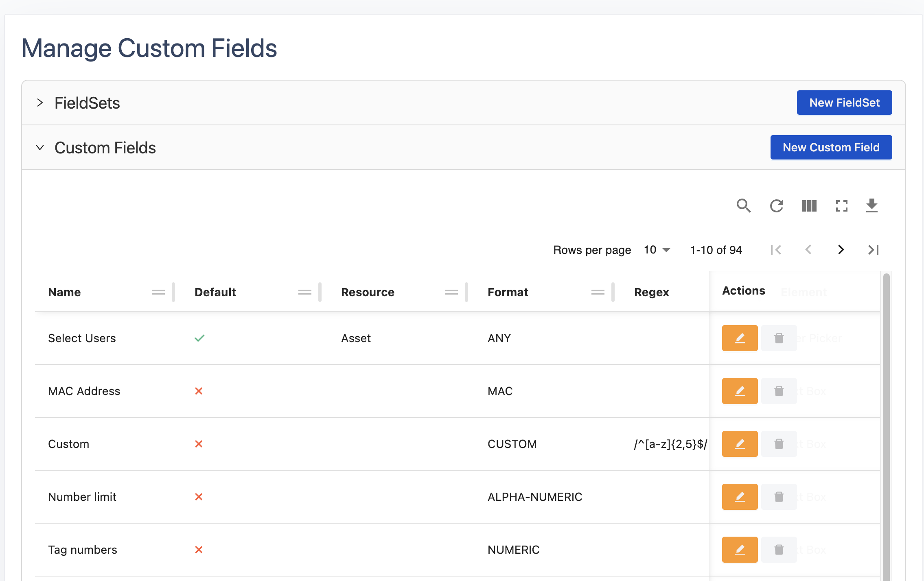Edit the Select Users custom field
924x581 pixels.
(x=740, y=338)
